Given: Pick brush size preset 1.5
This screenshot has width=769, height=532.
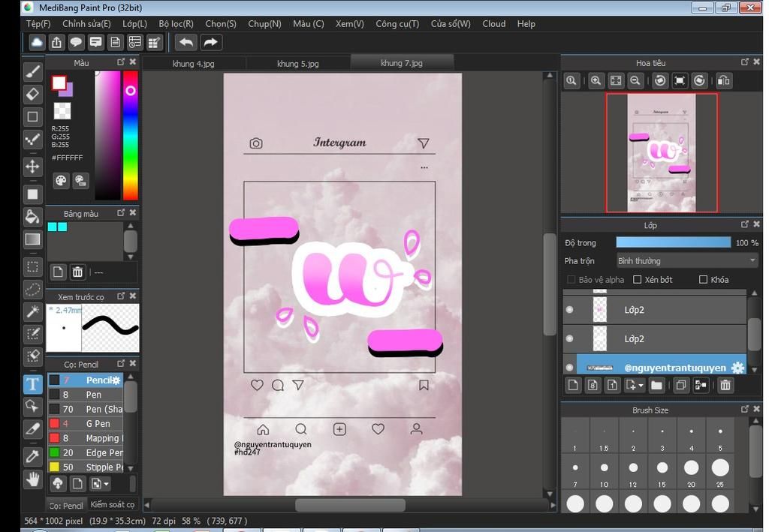Looking at the screenshot, I should pyautogui.click(x=605, y=437).
